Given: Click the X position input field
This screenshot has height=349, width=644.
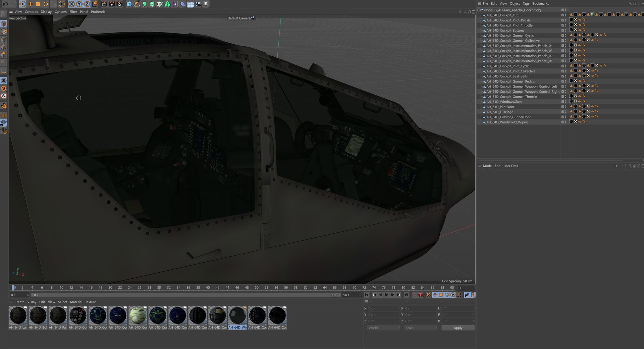Looking at the screenshot, I should tap(383, 308).
